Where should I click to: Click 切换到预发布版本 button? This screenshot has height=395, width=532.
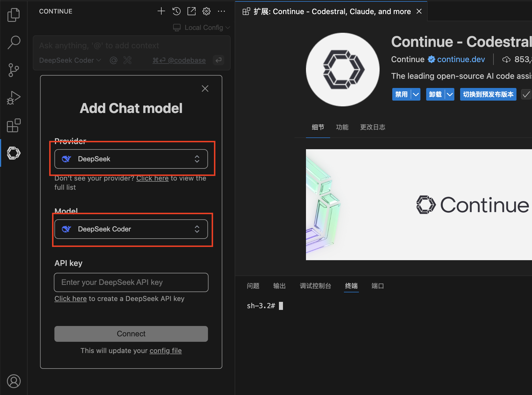(488, 94)
